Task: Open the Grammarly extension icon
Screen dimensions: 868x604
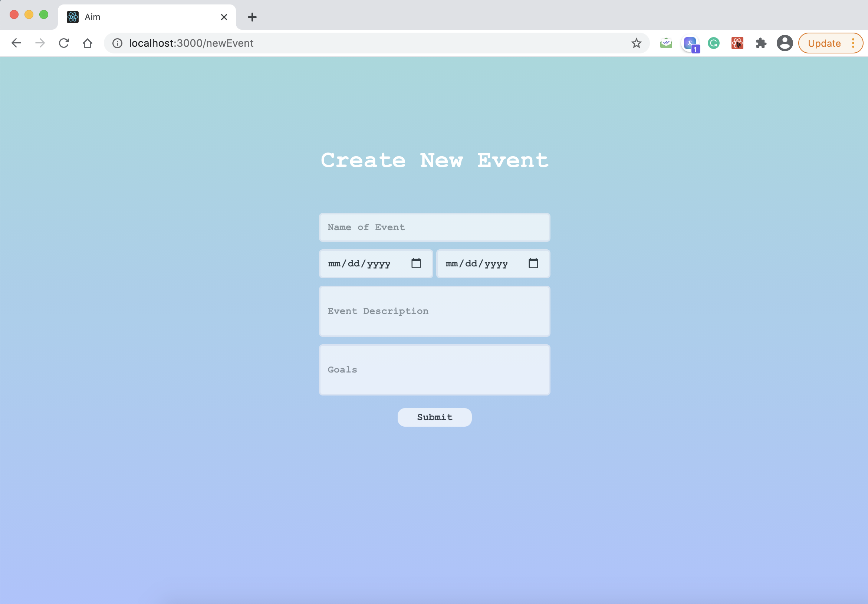Action: pos(713,43)
